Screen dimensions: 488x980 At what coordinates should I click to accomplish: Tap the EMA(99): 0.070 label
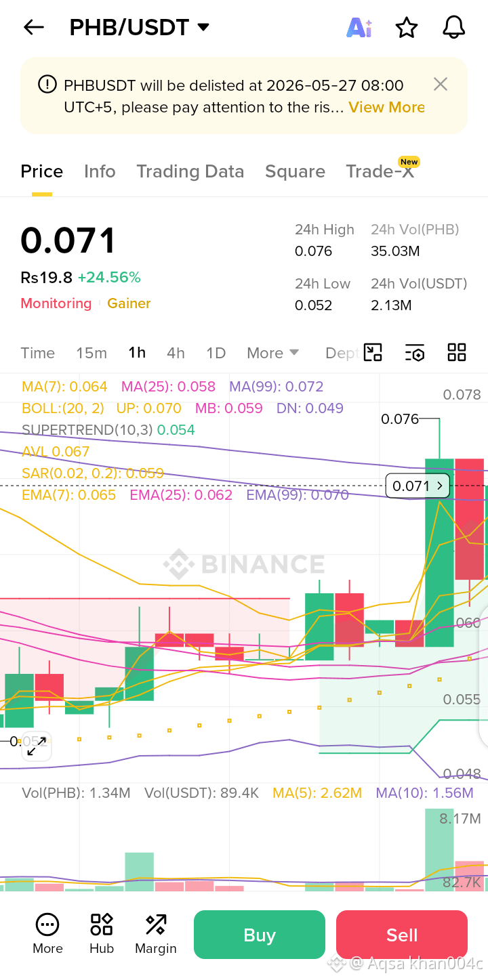coord(298,495)
